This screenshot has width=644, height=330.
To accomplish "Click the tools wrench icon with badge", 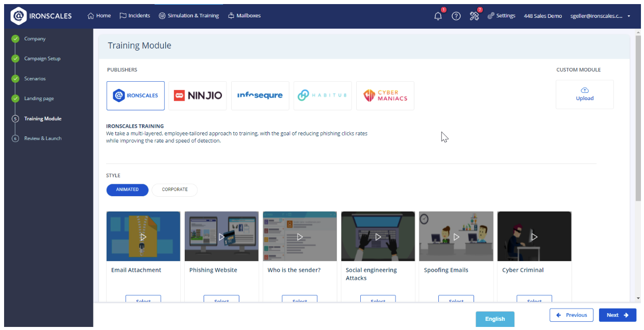I will (474, 16).
